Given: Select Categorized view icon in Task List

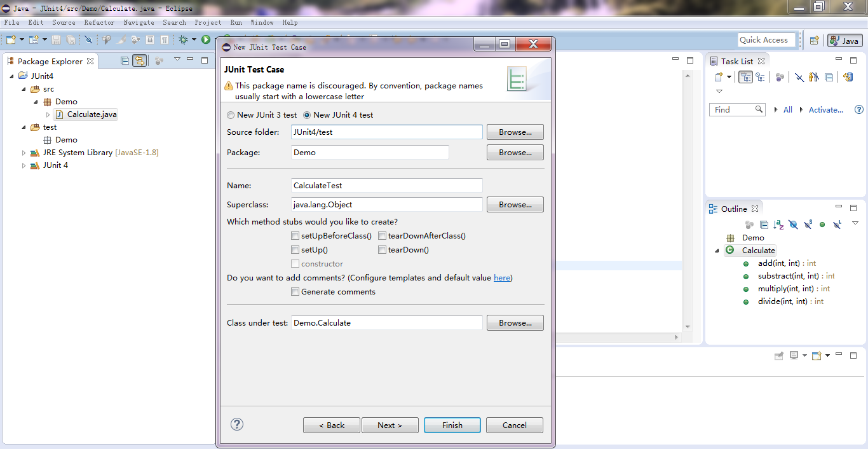Looking at the screenshot, I should tap(746, 77).
